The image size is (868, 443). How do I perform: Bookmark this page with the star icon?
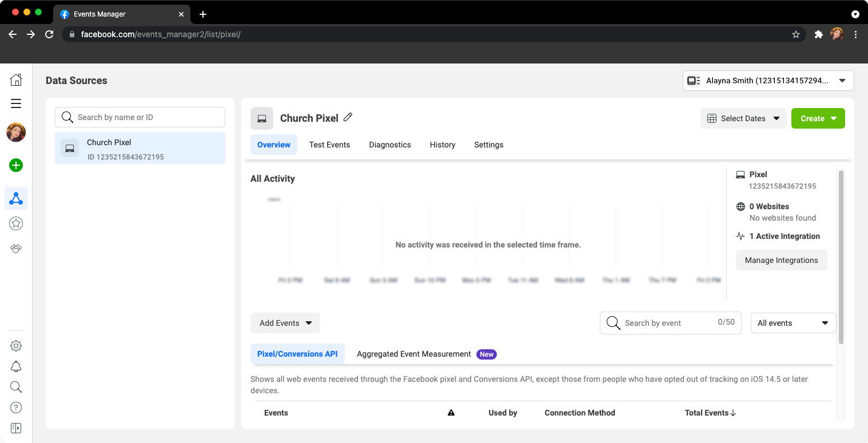(x=795, y=34)
